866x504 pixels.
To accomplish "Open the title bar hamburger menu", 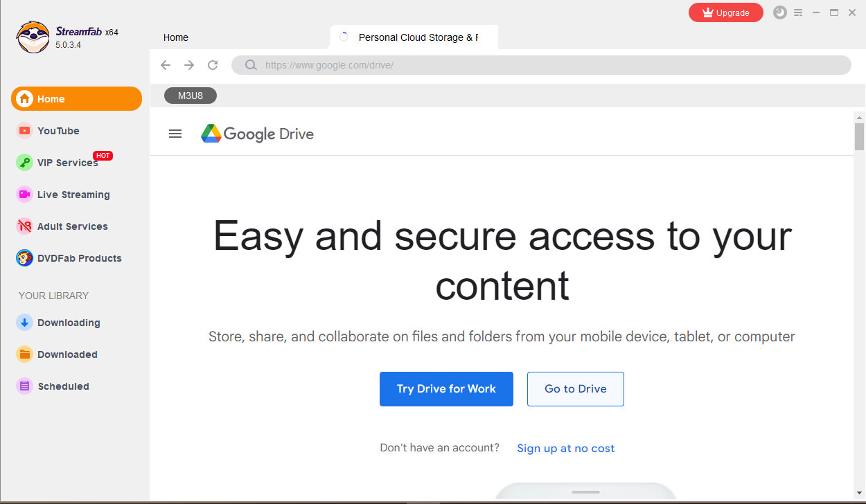I will [798, 12].
